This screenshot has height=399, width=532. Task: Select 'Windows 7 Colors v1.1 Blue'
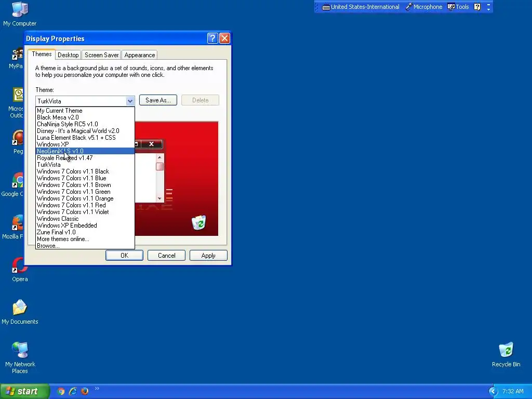coord(85,178)
